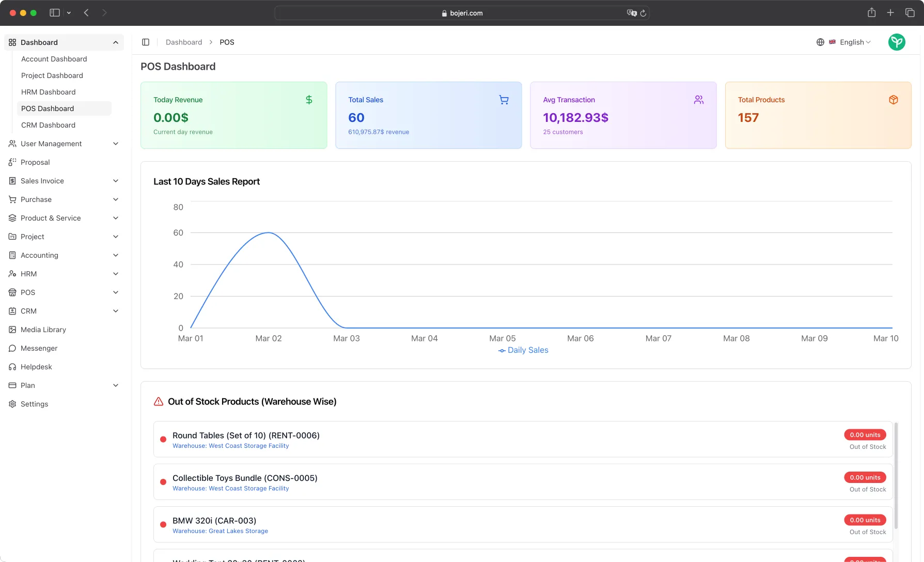Open the sidebar collapse icon near breadcrumb
Screen dimensions: 924x562
[x=146, y=42]
